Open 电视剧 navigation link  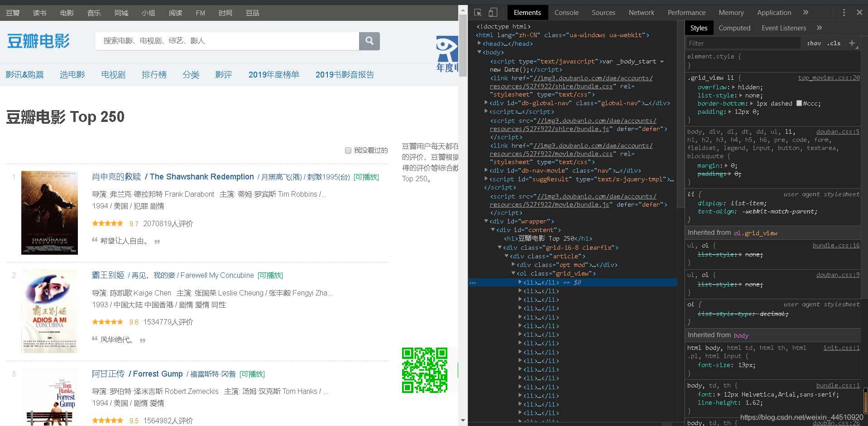pos(113,75)
